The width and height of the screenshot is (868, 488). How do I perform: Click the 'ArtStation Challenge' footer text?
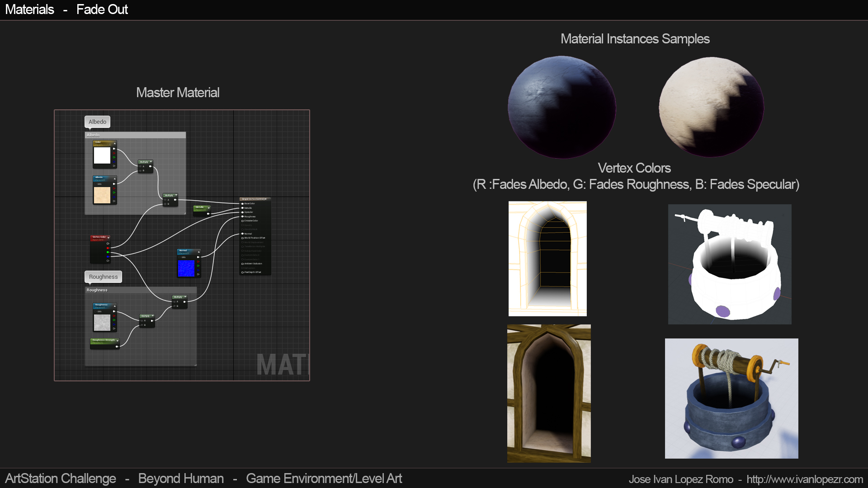click(x=61, y=479)
